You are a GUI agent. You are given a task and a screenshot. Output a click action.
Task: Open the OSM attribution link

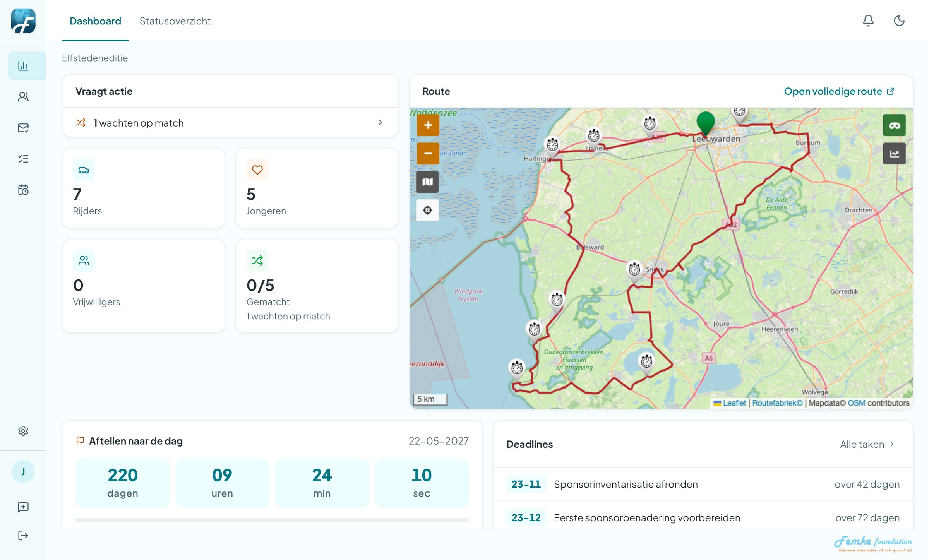(x=856, y=403)
